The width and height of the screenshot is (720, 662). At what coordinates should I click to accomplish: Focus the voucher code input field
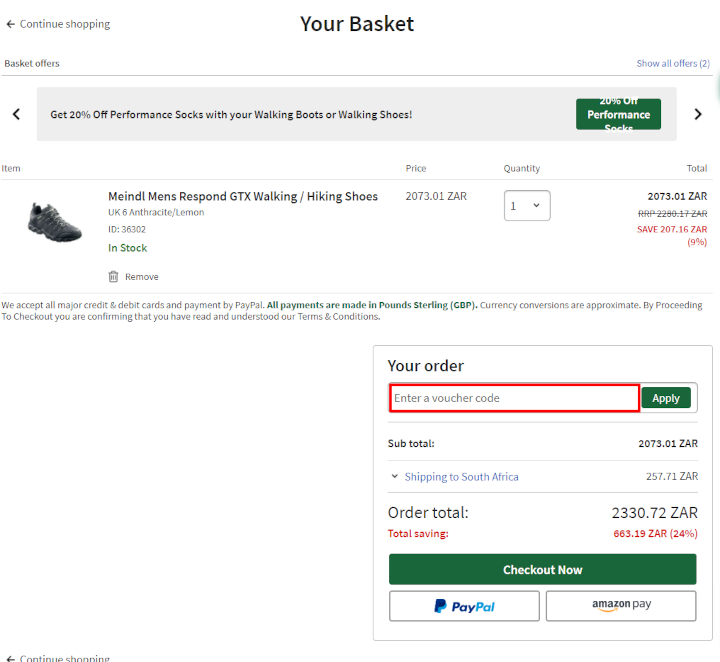[514, 398]
